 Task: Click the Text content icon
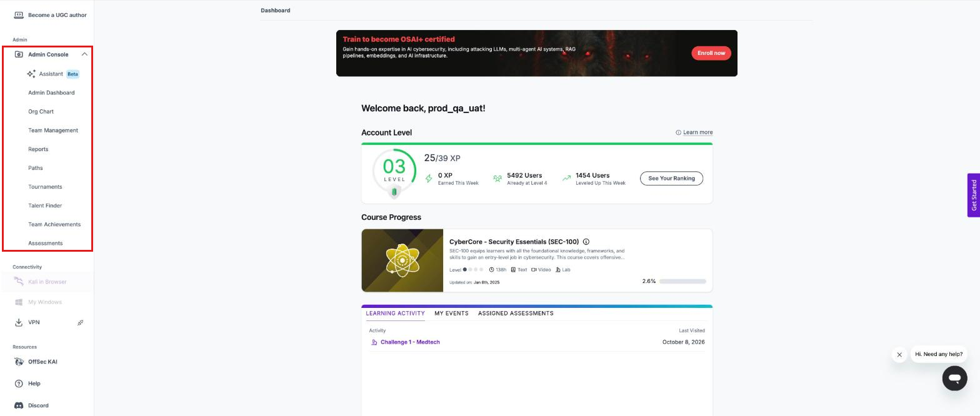(513, 270)
